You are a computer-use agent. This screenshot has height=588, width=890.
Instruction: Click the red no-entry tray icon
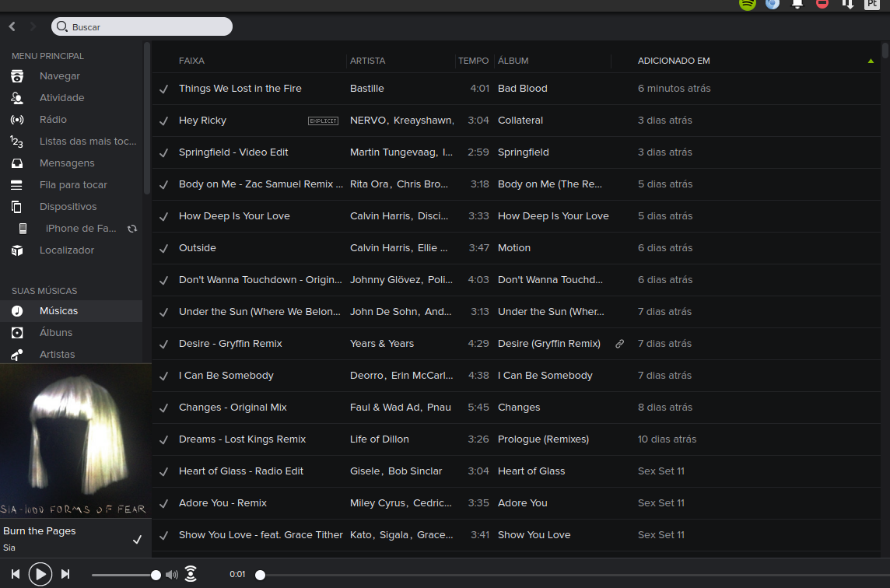[822, 3]
